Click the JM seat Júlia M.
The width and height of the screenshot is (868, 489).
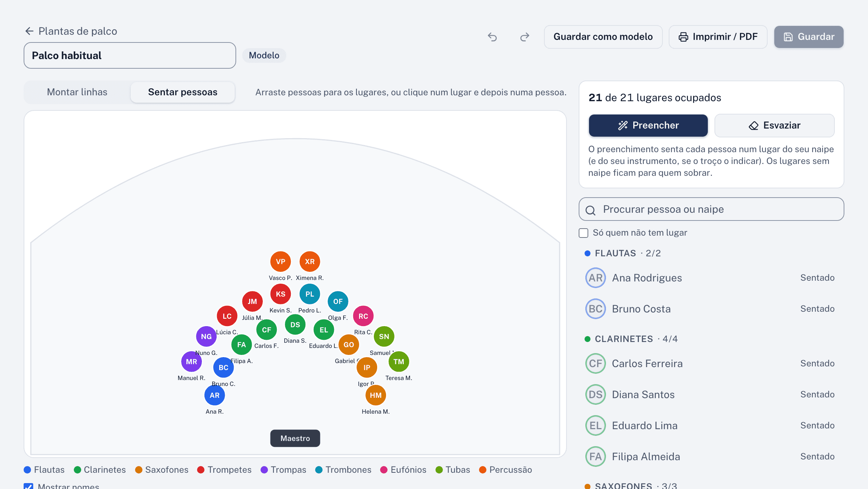[252, 301]
